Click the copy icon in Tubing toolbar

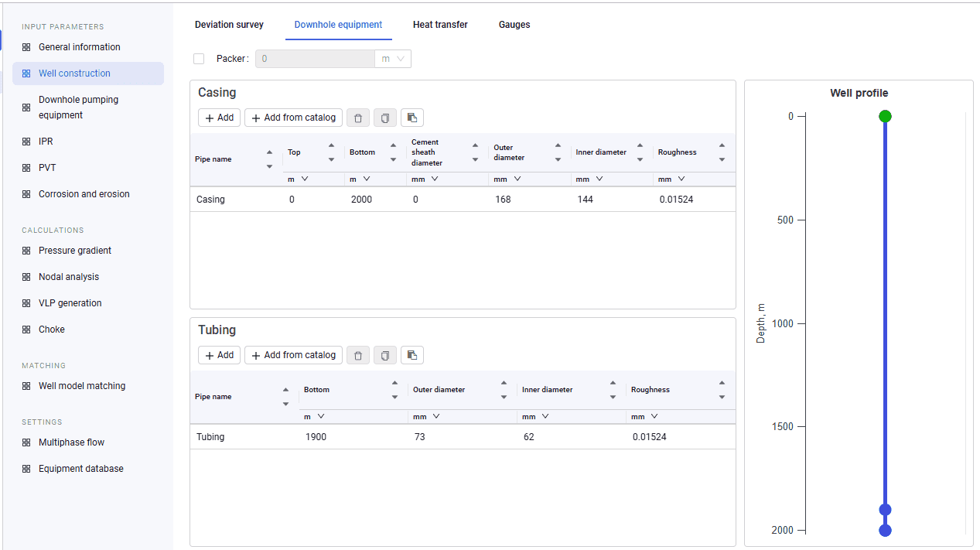click(385, 355)
